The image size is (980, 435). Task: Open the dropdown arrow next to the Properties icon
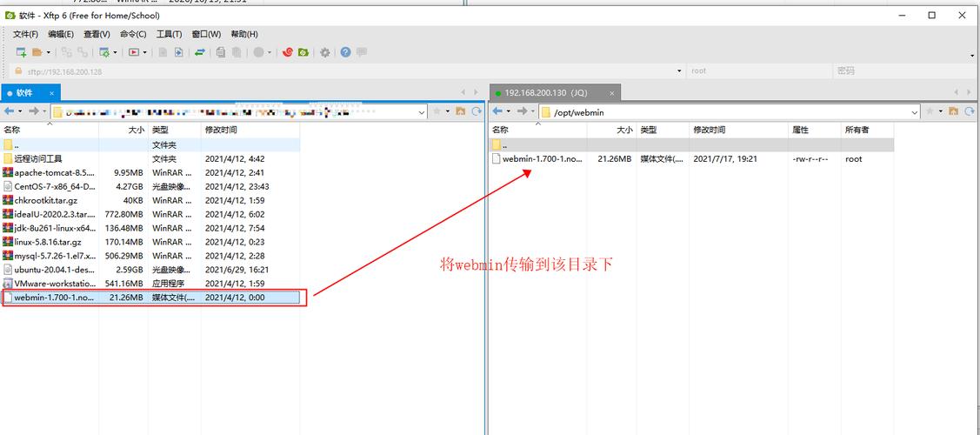coord(115,52)
